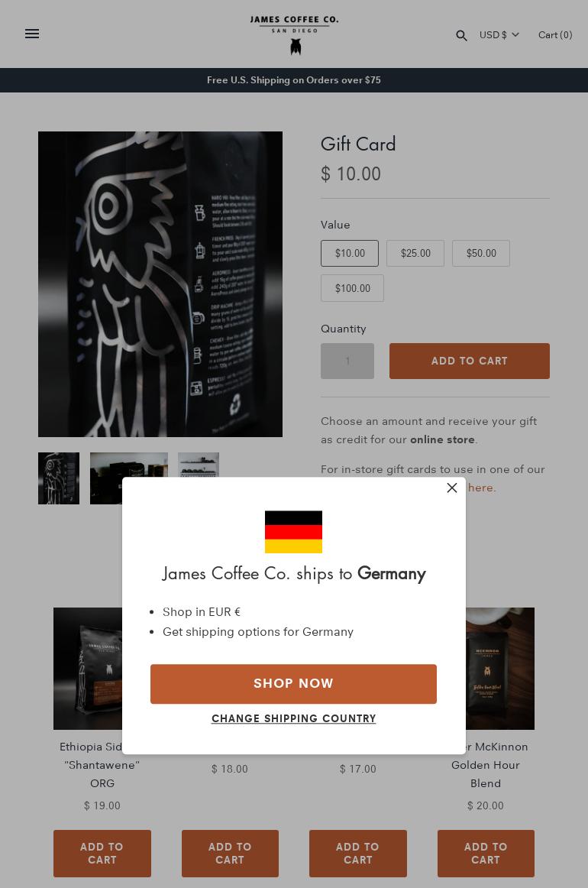Image resolution: width=588 pixels, height=888 pixels.
Task: Select the $10.00 gift card value
Action: (x=350, y=253)
